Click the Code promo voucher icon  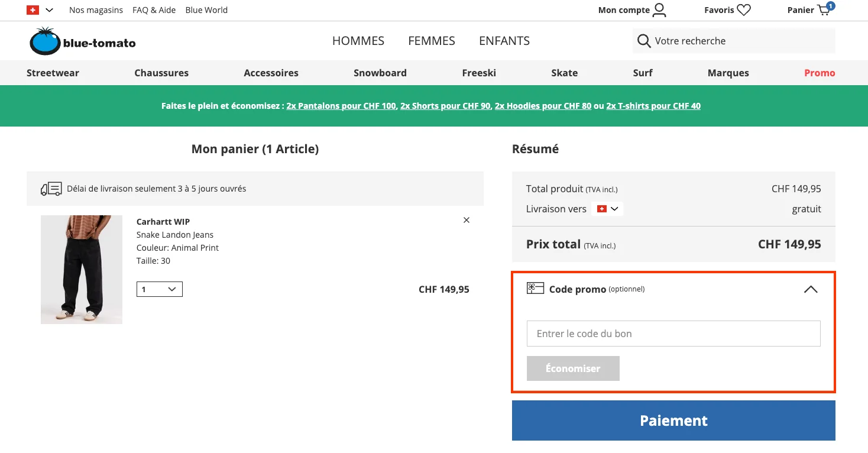[535, 288]
